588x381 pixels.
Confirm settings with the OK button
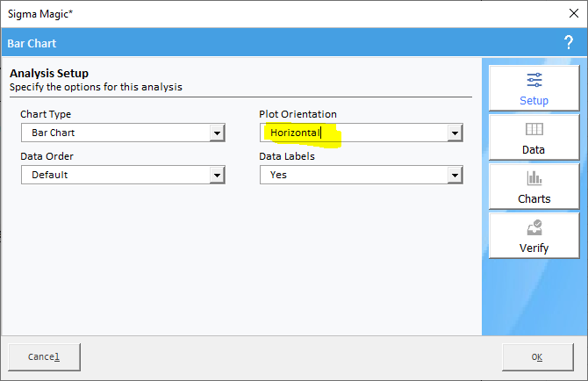point(537,357)
